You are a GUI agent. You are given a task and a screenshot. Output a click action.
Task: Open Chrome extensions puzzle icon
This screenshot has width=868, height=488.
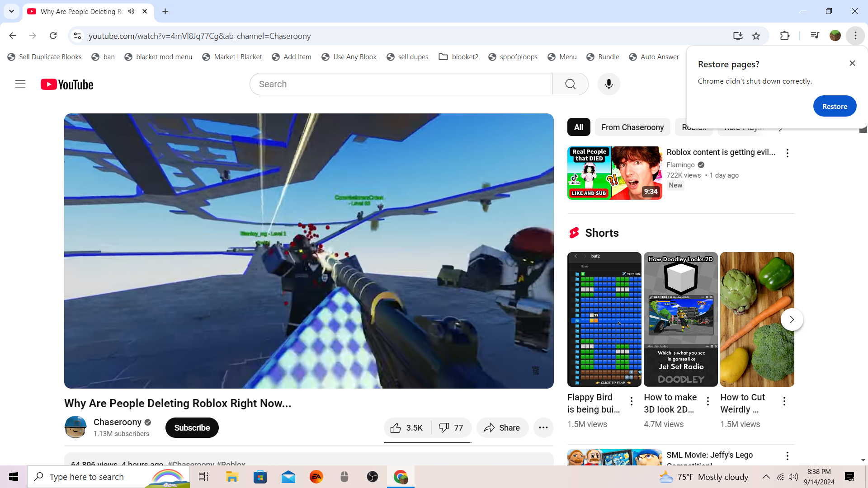[785, 36]
